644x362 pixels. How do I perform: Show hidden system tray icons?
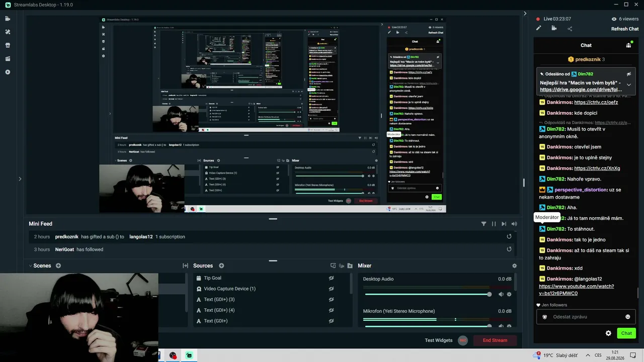click(587, 355)
